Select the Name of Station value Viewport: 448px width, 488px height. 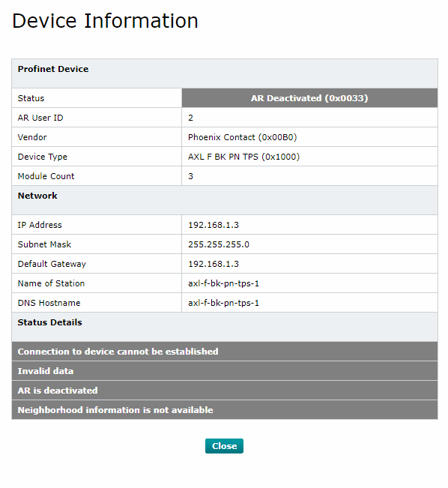pos(223,283)
